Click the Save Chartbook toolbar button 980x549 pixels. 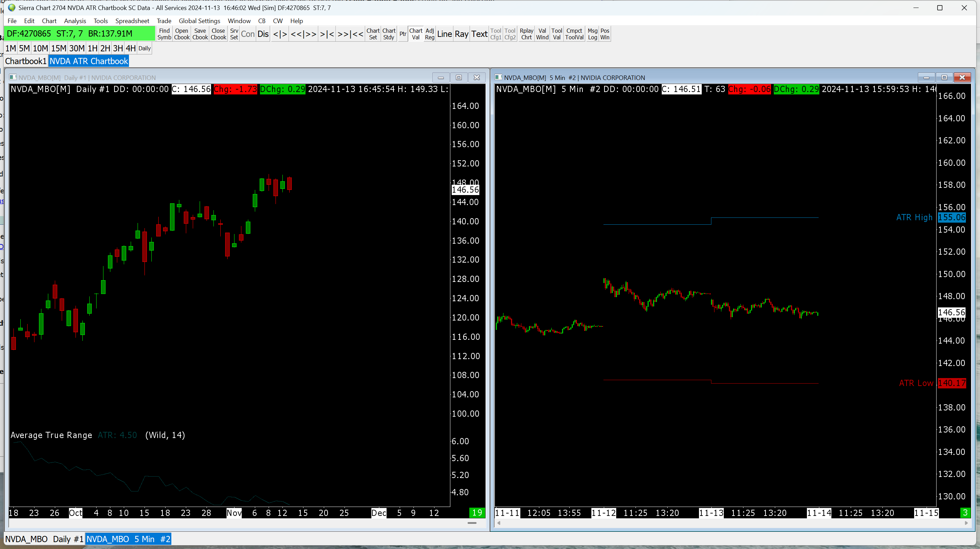click(x=200, y=34)
